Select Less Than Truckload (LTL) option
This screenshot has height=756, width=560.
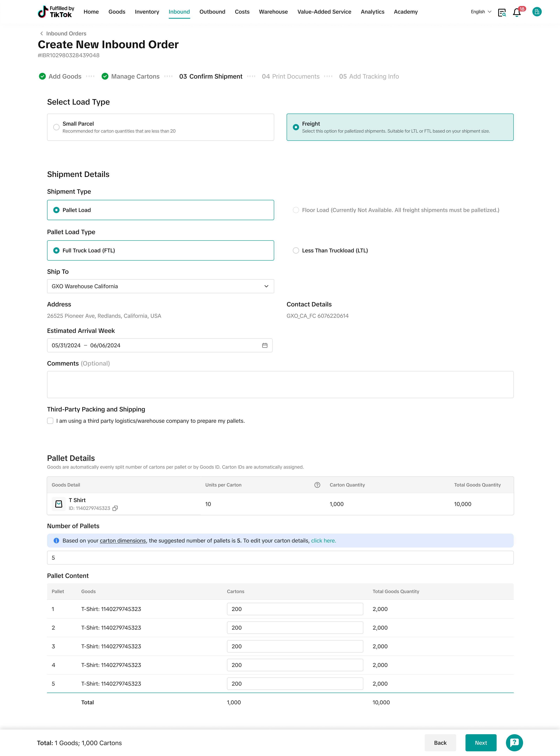point(296,250)
